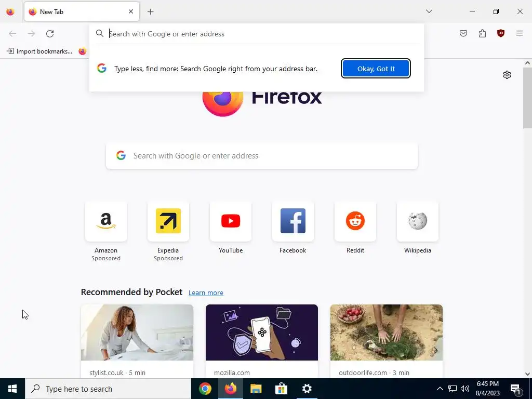Image resolution: width=532 pixels, height=399 pixels.
Task: Click Firefox taskbar icon
Action: tap(230, 389)
